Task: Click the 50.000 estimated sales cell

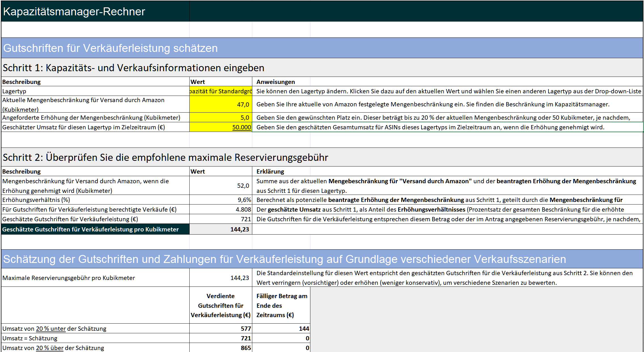Action: [221, 127]
